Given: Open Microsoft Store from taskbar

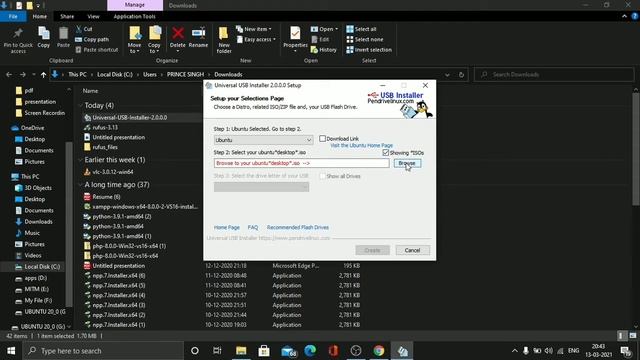Looking at the screenshot, I should pos(264,351).
